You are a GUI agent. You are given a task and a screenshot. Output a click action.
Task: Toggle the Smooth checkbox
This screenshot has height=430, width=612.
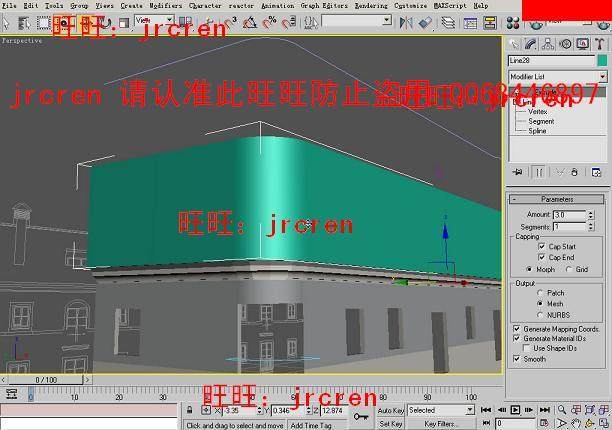[517, 359]
